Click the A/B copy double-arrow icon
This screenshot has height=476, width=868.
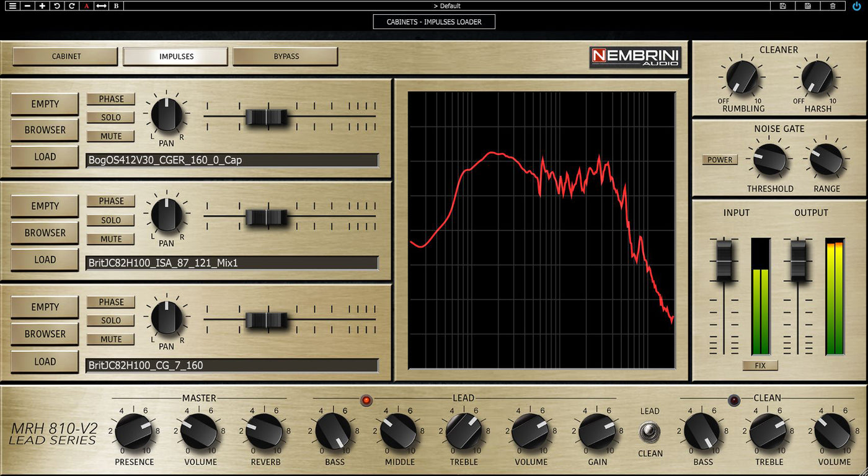[102, 6]
